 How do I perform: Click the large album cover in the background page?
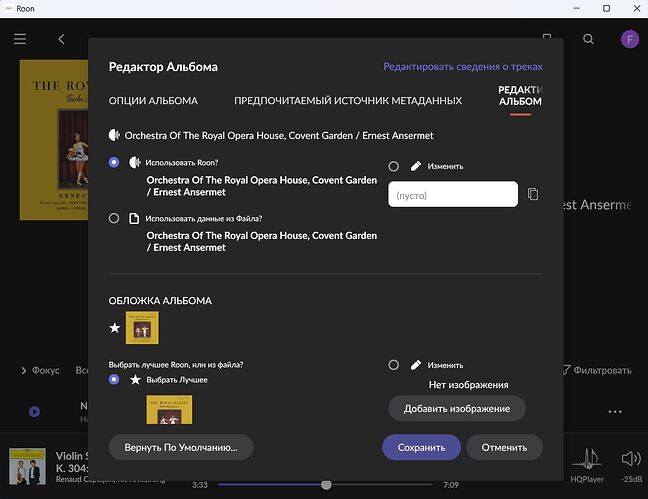click(54, 140)
